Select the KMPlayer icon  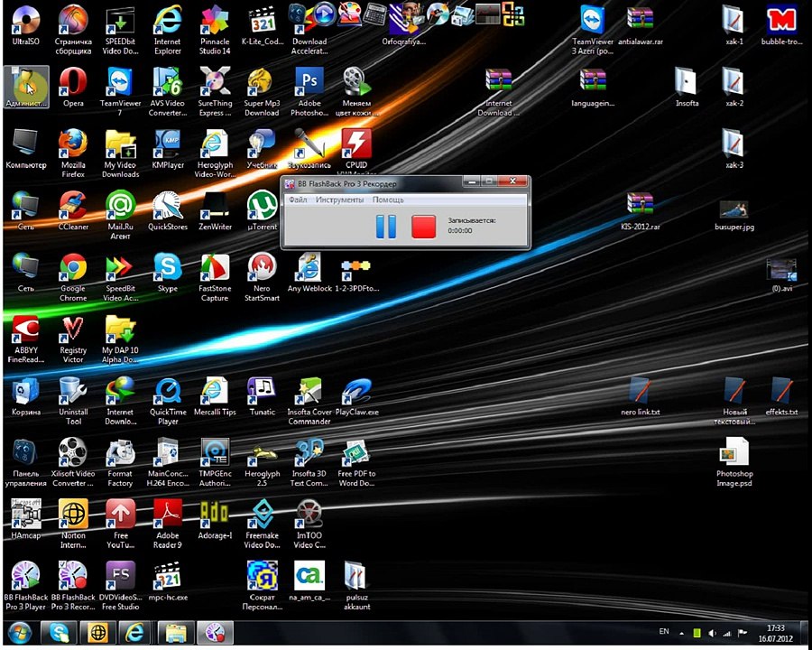click(x=167, y=149)
